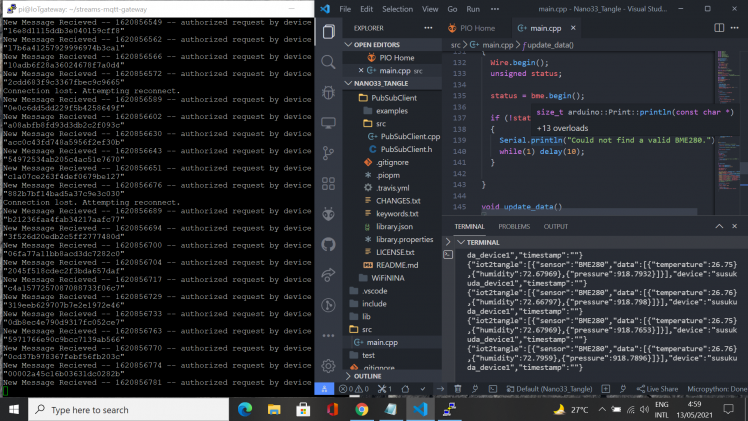Open the PlatformIO alien icon view
The height and width of the screenshot is (421, 748).
329,213
